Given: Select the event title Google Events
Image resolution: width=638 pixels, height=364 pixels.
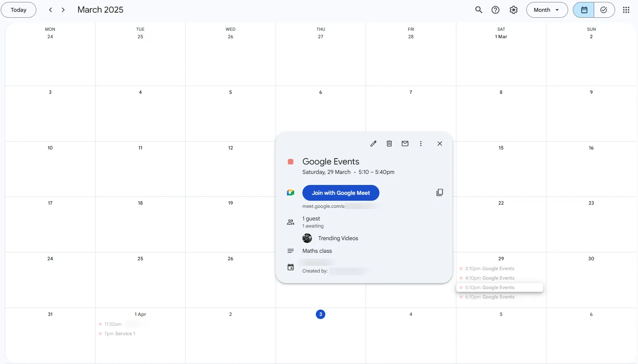Looking at the screenshot, I should tap(331, 162).
